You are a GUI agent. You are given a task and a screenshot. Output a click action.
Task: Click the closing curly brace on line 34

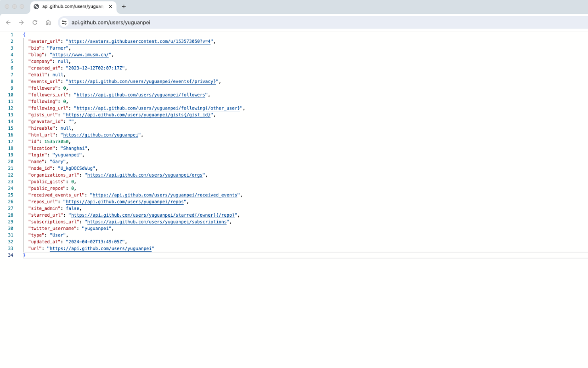(24, 255)
